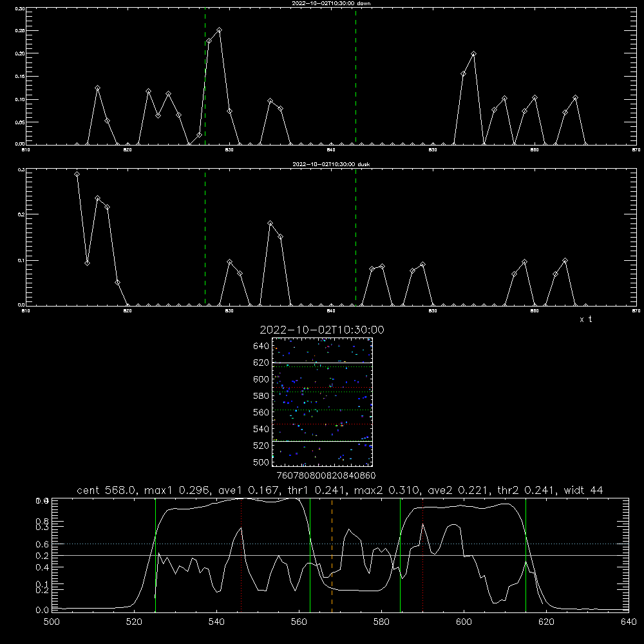The image size is (644, 644).
Task: Click the right green dashed line in the dusk plot
Action: (355, 238)
